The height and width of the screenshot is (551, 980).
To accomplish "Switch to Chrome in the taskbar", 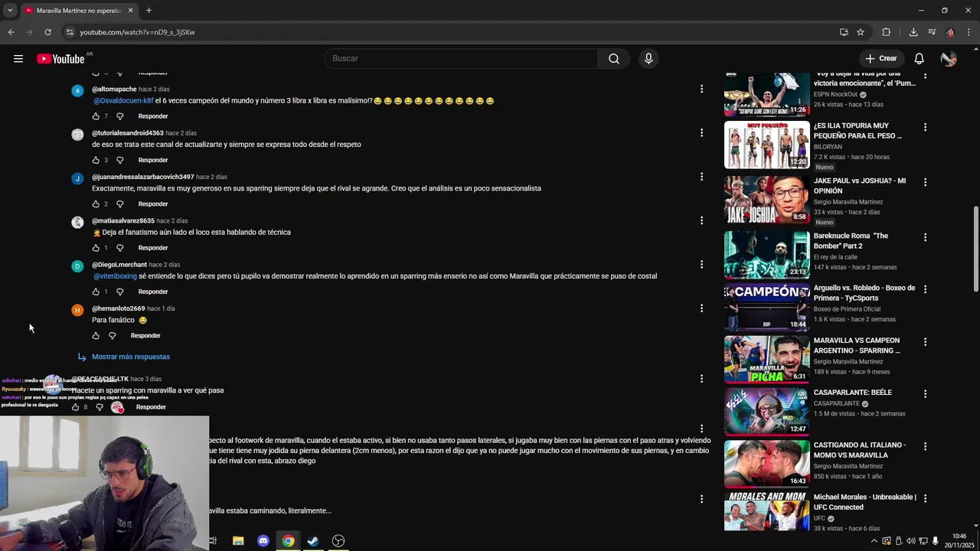I will (288, 541).
